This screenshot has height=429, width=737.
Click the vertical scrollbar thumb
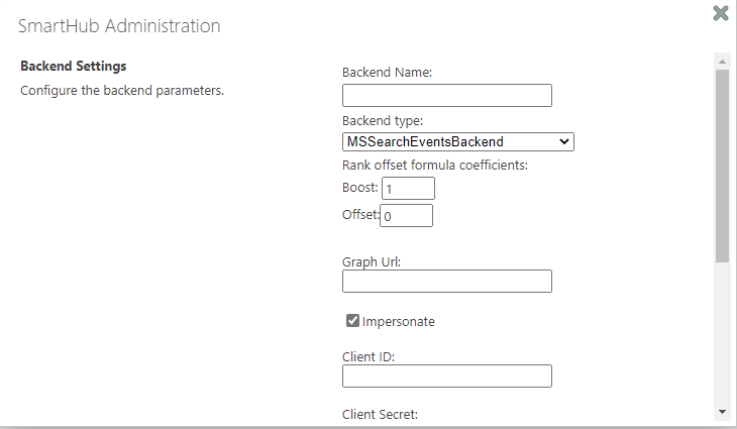click(722, 165)
